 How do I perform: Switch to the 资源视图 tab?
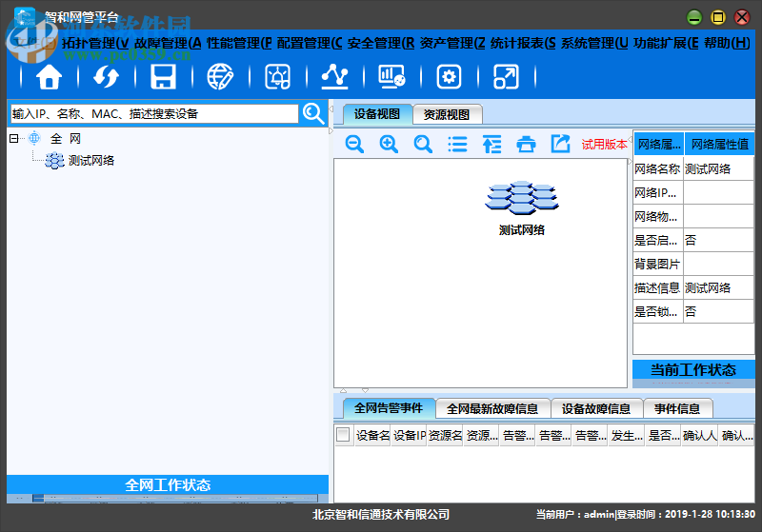(447, 114)
